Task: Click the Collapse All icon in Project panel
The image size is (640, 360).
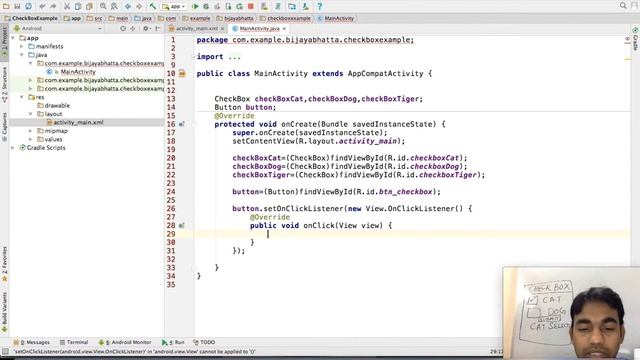Action: point(133,29)
